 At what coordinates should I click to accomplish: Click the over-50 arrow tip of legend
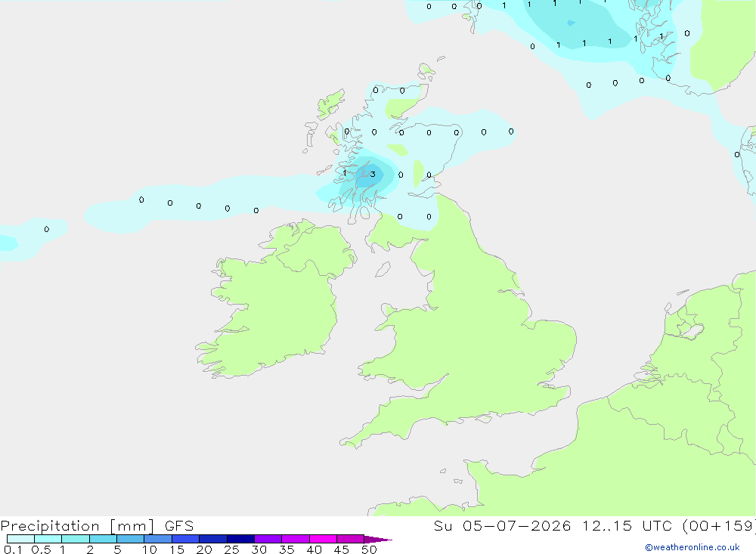(378, 539)
